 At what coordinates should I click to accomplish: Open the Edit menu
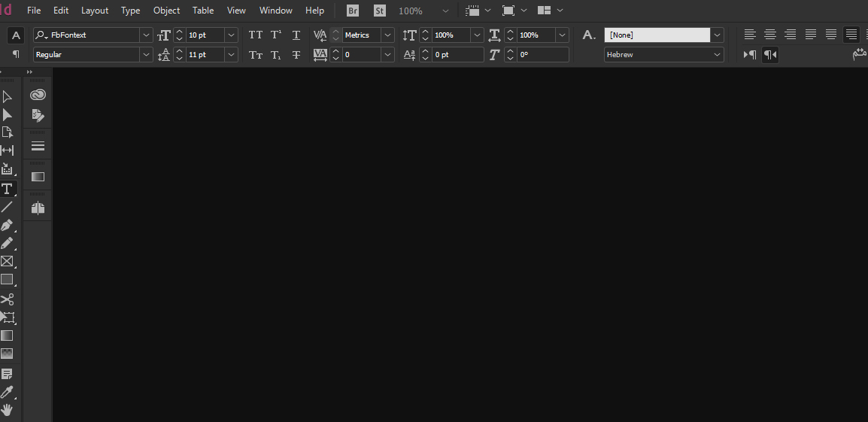[x=61, y=11]
